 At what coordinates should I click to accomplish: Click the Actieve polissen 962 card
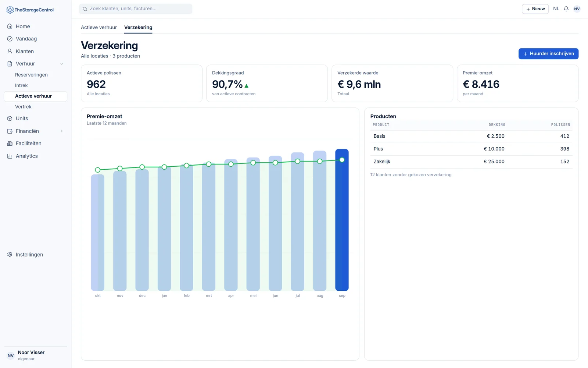141,84
